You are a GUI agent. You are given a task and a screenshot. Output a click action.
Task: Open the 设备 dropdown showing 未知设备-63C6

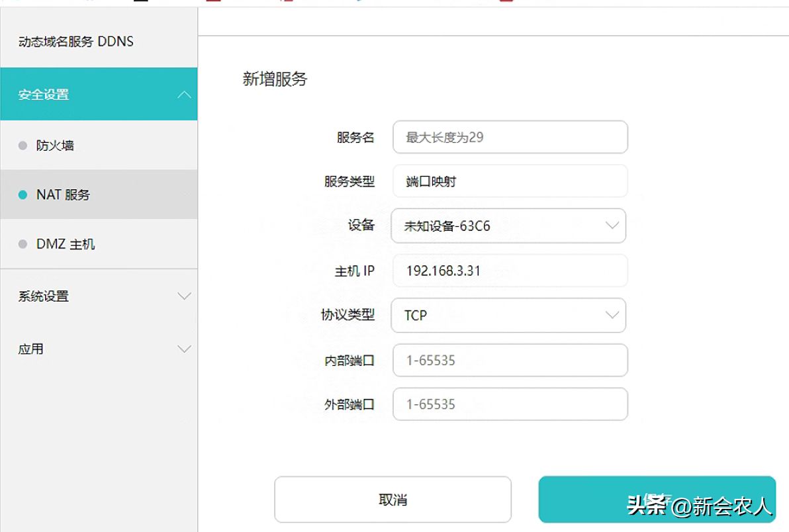(x=508, y=226)
